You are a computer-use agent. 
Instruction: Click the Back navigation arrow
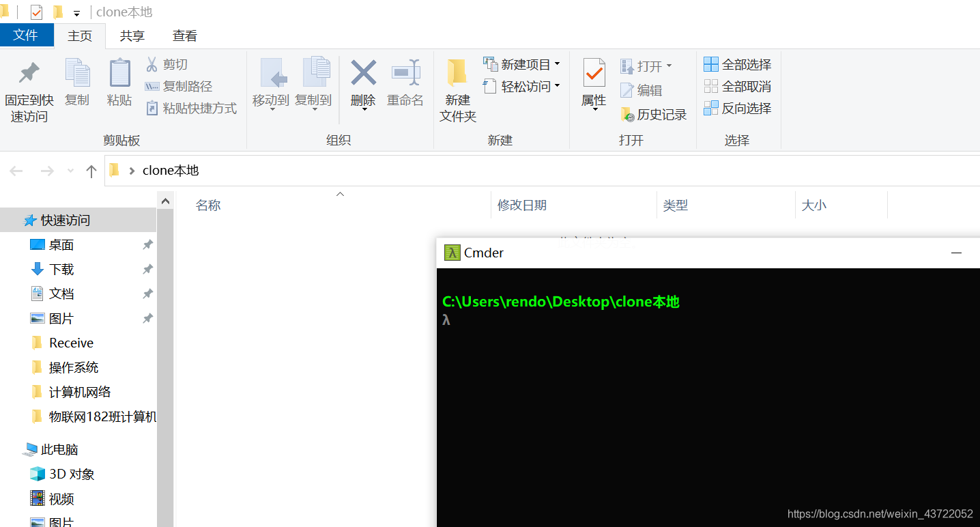(16, 171)
